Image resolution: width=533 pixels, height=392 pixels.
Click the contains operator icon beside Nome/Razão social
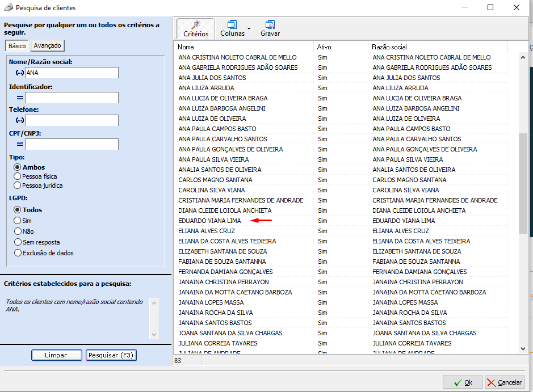(x=20, y=73)
